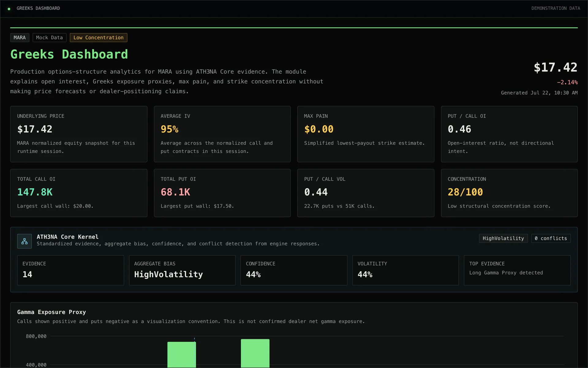Click the Evidence count 14
588x368 pixels.
pos(27,274)
